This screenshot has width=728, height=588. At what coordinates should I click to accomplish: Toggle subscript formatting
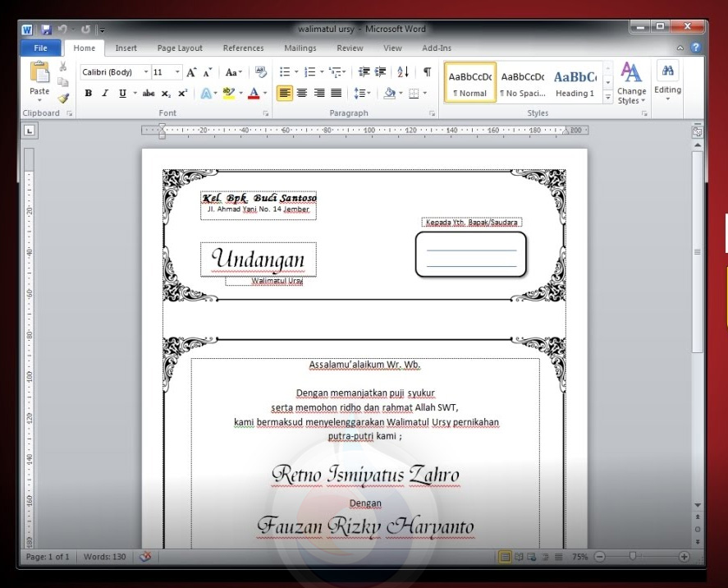click(164, 93)
